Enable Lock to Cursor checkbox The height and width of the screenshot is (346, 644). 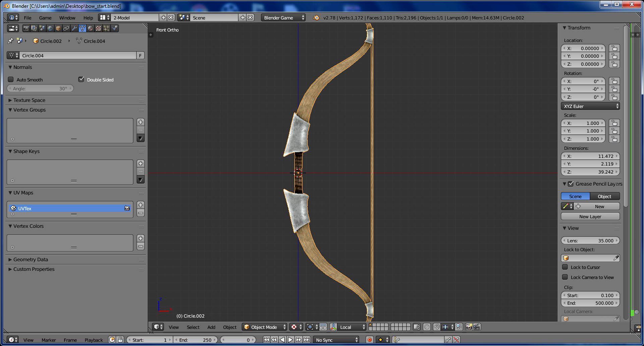click(x=565, y=267)
